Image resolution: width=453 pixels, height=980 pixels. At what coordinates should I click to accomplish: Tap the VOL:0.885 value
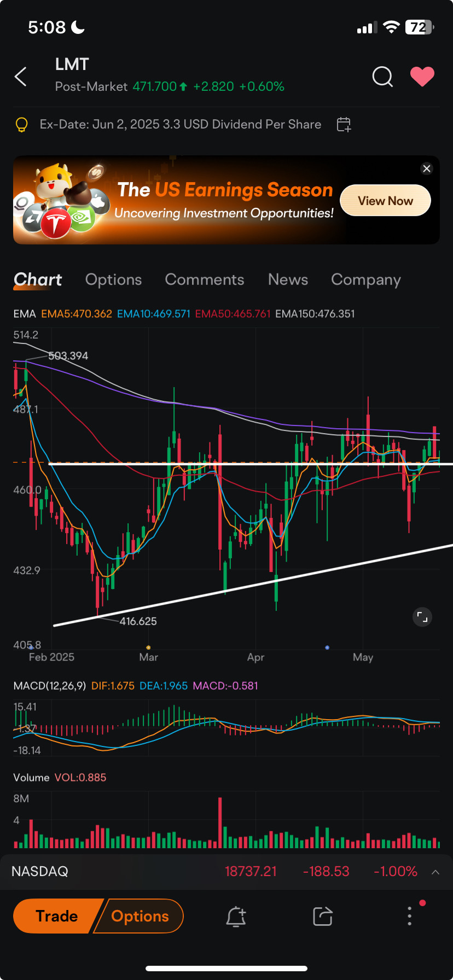pyautogui.click(x=80, y=778)
